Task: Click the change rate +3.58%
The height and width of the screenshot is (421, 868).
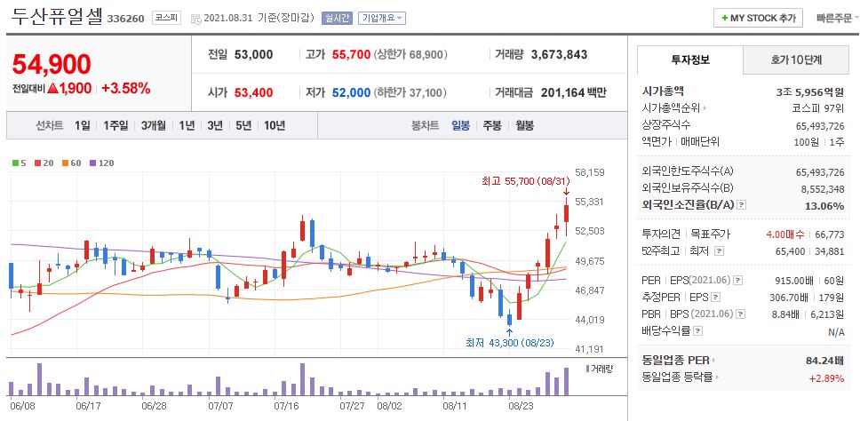Action: coord(125,88)
